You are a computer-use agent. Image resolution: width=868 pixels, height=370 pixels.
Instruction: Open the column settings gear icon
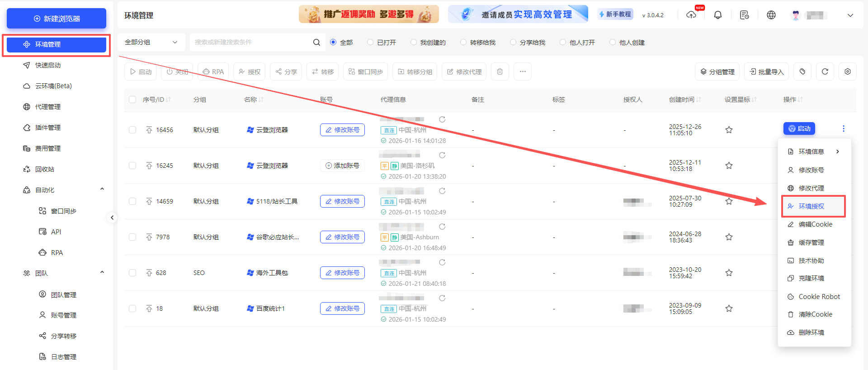pyautogui.click(x=848, y=71)
